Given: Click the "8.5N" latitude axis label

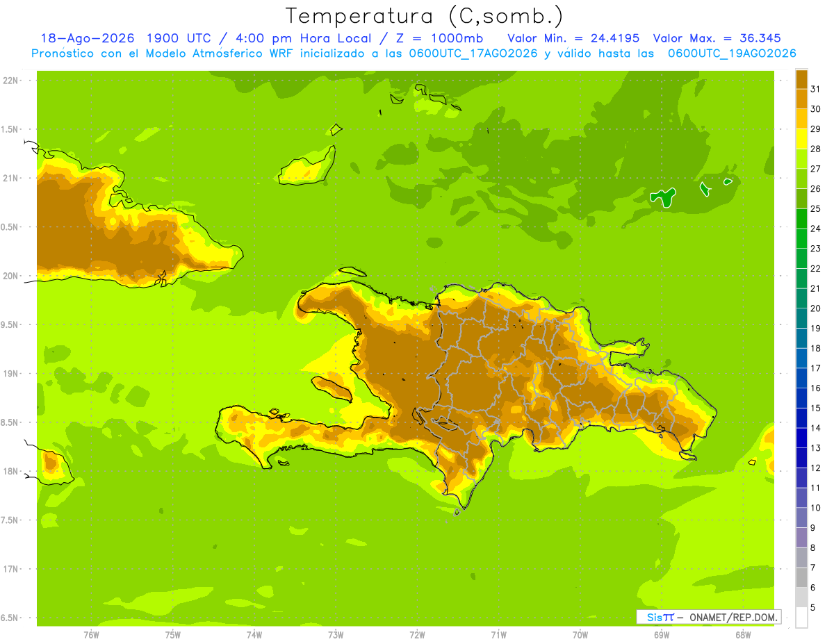Looking at the screenshot, I should point(10,423).
